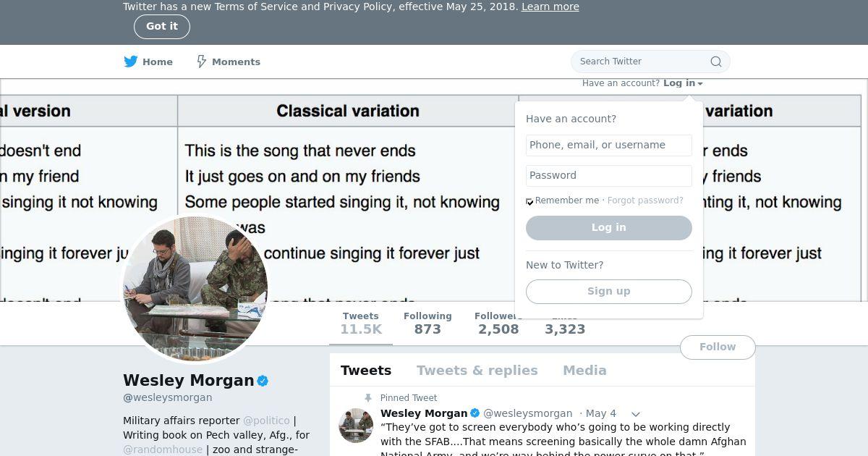Viewport: 868px width, 456px height.
Task: Open the @politico mention link
Action: tap(266, 421)
